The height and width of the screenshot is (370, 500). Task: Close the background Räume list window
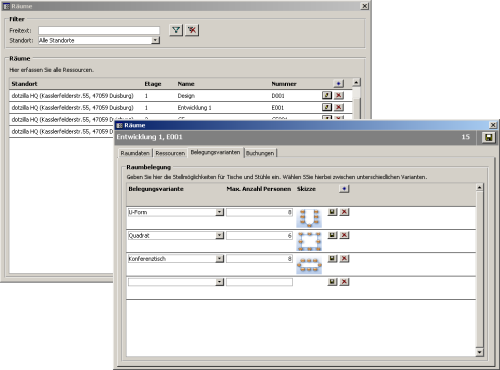[x=365, y=6]
